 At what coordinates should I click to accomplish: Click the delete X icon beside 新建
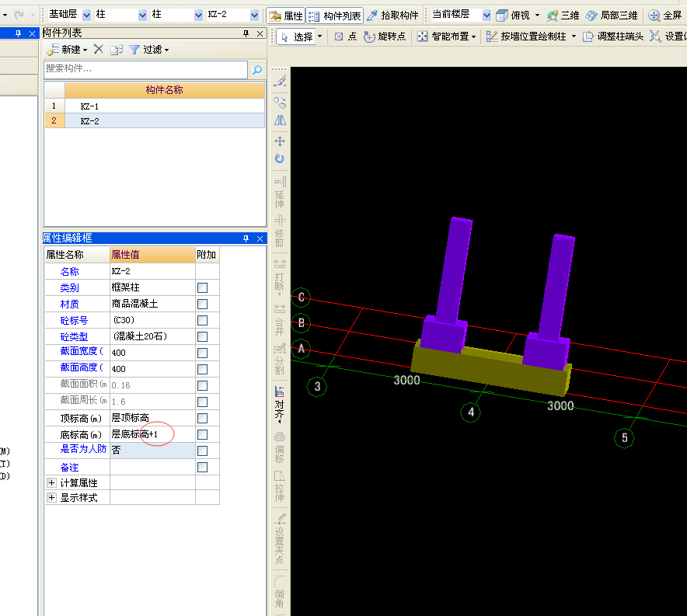99,49
